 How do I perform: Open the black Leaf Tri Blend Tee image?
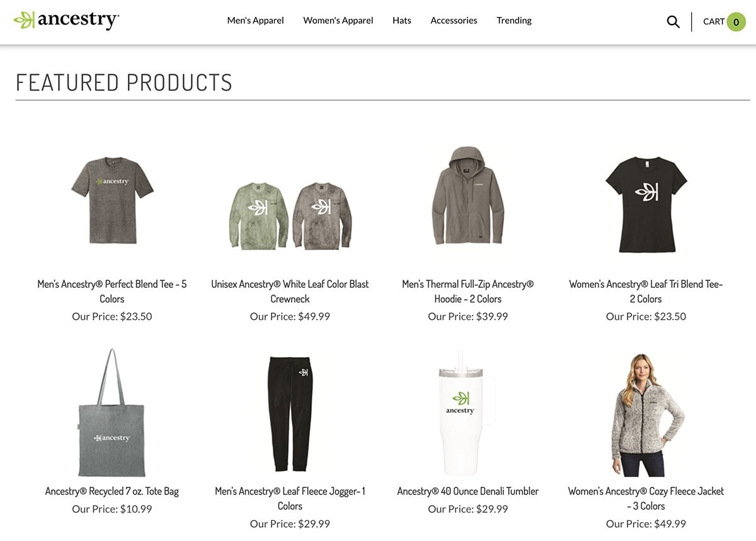pos(646,205)
